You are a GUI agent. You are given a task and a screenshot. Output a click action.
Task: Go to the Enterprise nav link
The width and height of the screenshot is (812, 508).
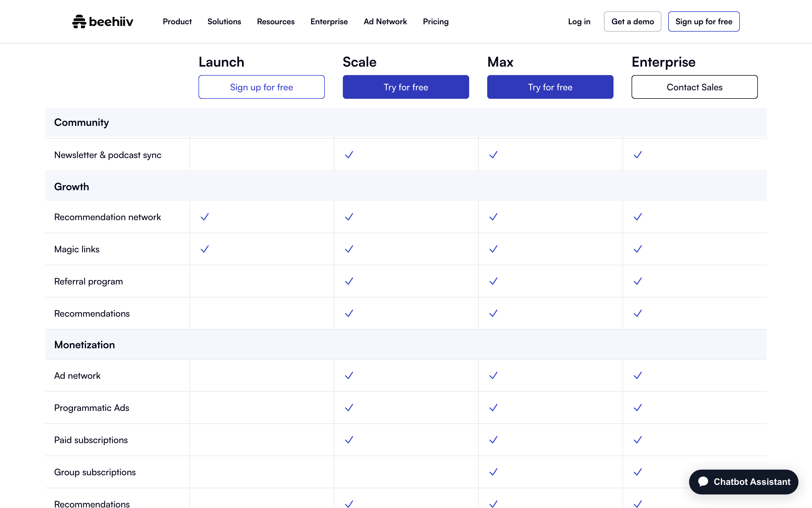coord(329,21)
